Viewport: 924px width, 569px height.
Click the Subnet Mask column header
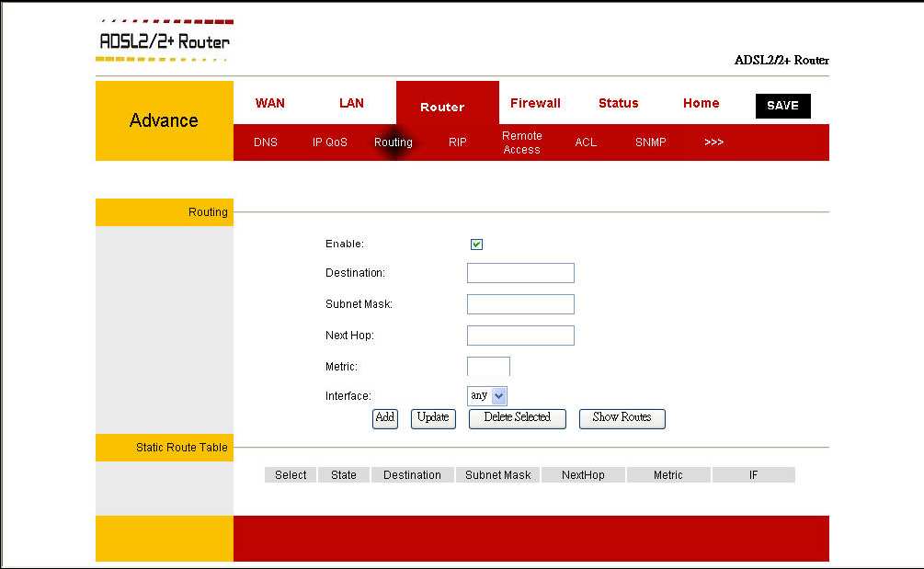(x=498, y=474)
